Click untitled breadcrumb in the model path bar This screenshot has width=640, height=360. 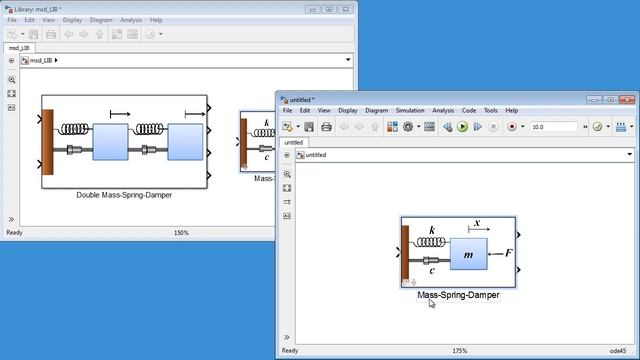tap(316, 155)
